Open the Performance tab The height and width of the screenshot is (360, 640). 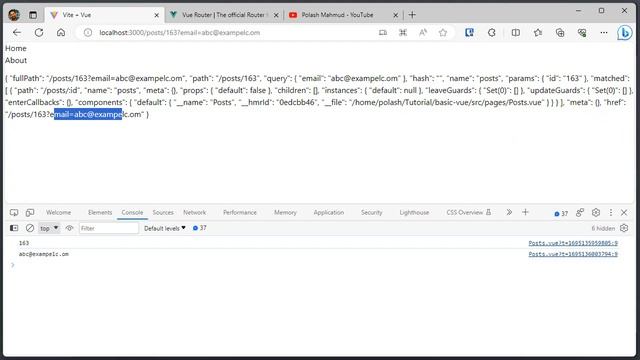coord(240,213)
